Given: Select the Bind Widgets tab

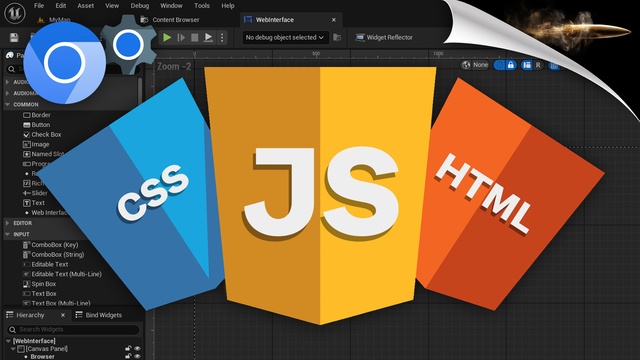Looking at the screenshot, I should 98,315.
